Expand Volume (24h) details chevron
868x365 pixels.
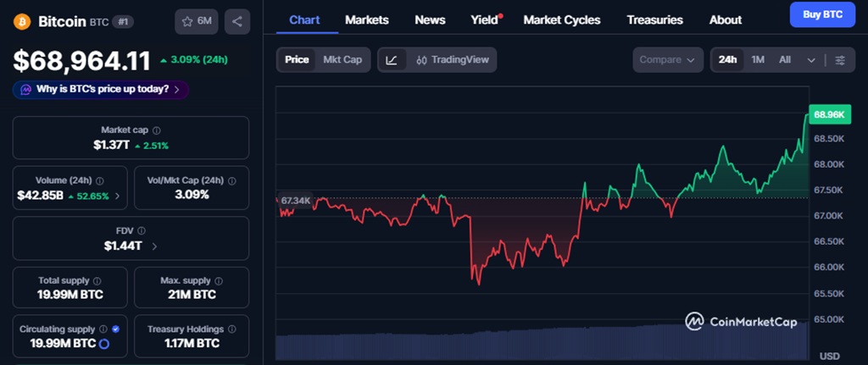pyautogui.click(x=117, y=196)
